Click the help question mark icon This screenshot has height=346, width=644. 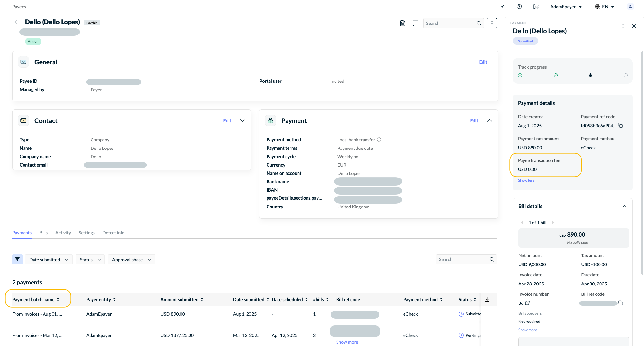click(519, 6)
